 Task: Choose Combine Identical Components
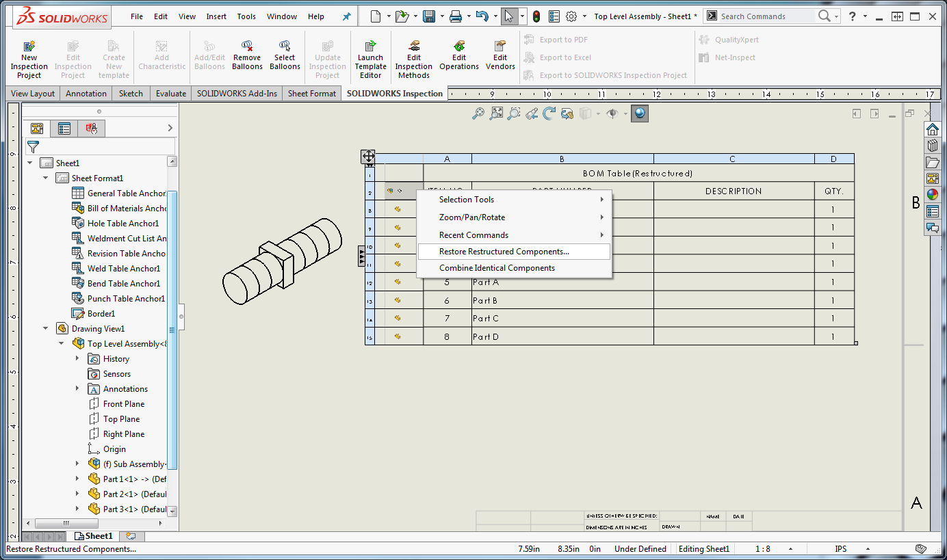pos(514,268)
